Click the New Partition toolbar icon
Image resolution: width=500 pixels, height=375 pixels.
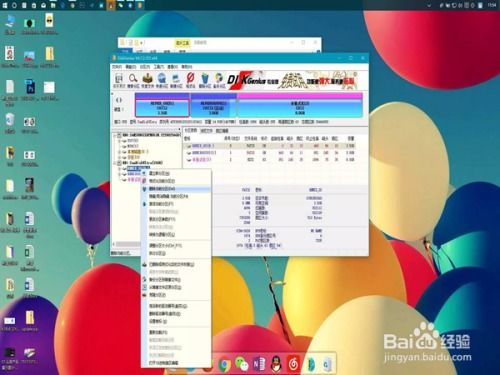pyautogui.click(x=176, y=79)
